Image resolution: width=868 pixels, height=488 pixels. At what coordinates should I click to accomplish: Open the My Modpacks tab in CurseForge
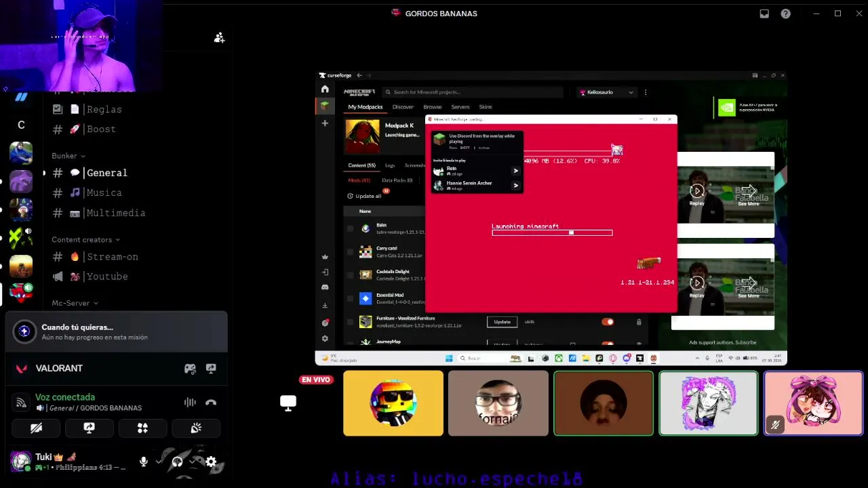(366, 107)
